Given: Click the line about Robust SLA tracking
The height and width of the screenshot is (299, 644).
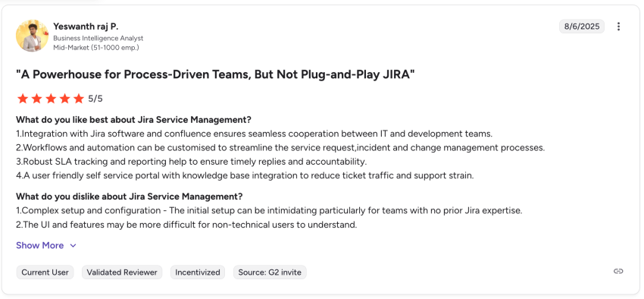Looking at the screenshot, I should (x=192, y=162).
